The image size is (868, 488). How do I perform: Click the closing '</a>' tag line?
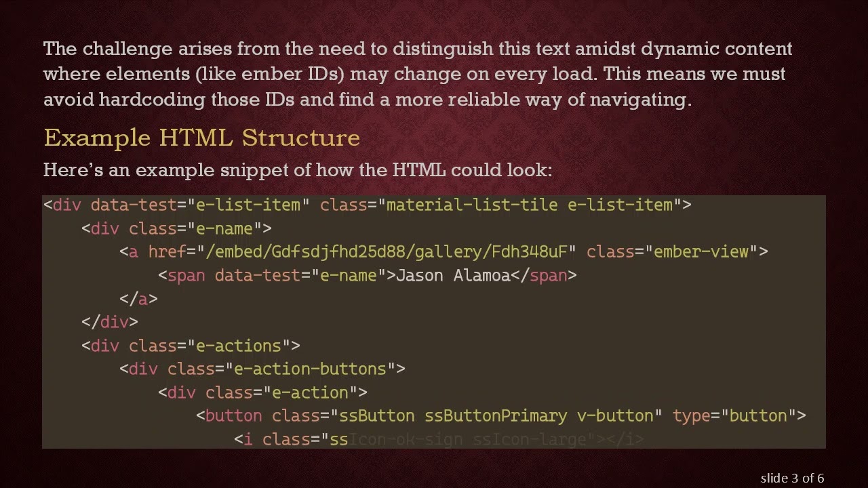[138, 299]
